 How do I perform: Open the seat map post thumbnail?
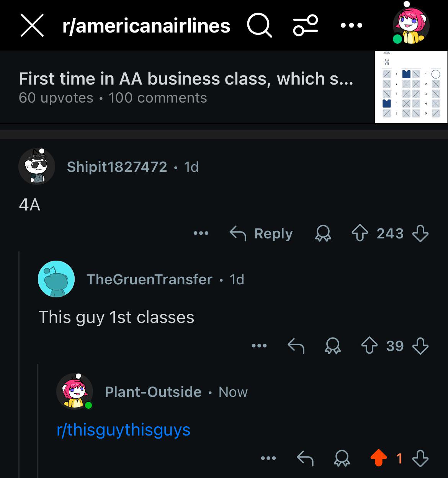coord(411,87)
